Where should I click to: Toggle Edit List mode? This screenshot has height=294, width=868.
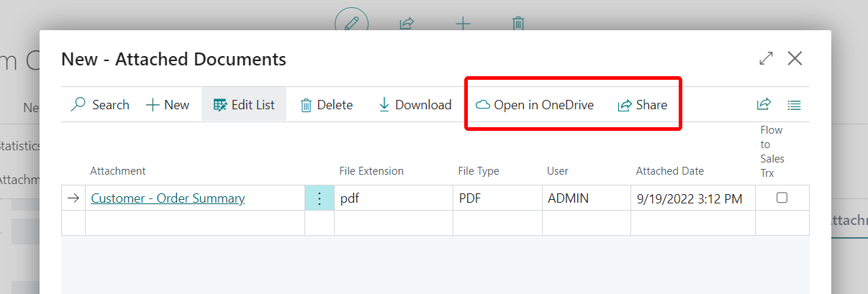(x=244, y=105)
